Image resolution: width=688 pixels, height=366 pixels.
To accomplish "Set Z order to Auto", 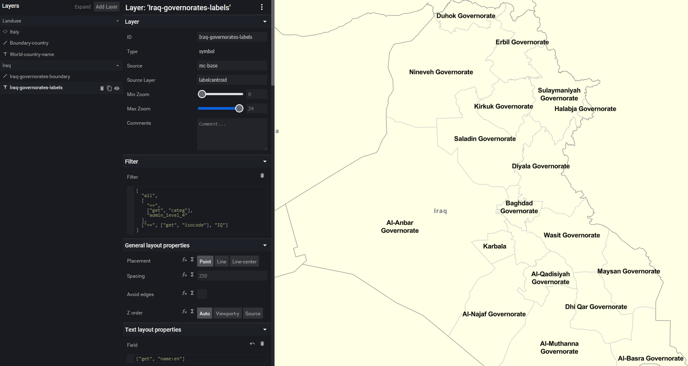I will [x=204, y=313].
